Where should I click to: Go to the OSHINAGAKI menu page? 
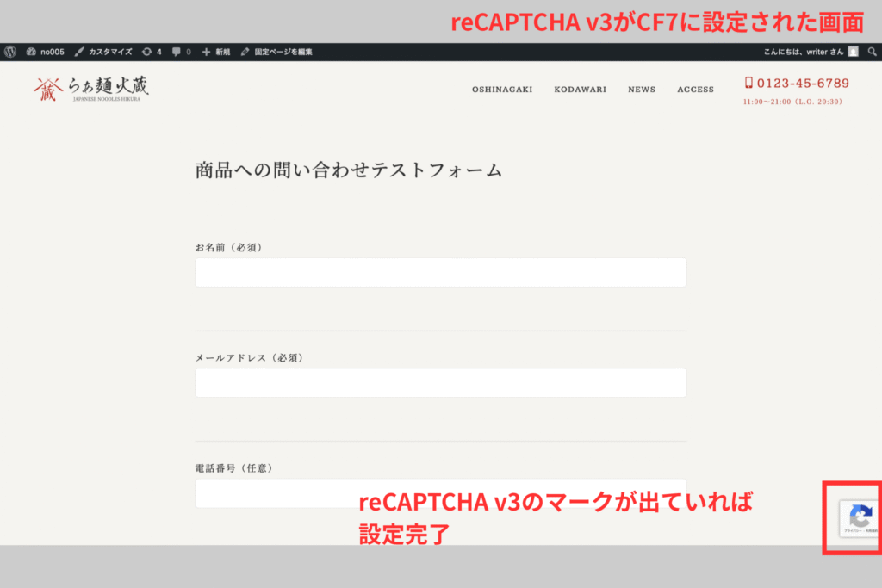point(501,90)
